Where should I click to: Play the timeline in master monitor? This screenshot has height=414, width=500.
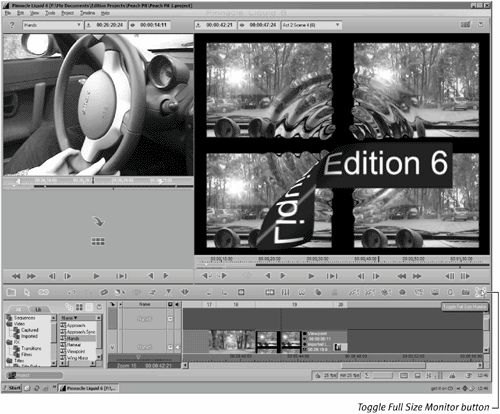coord(311,276)
